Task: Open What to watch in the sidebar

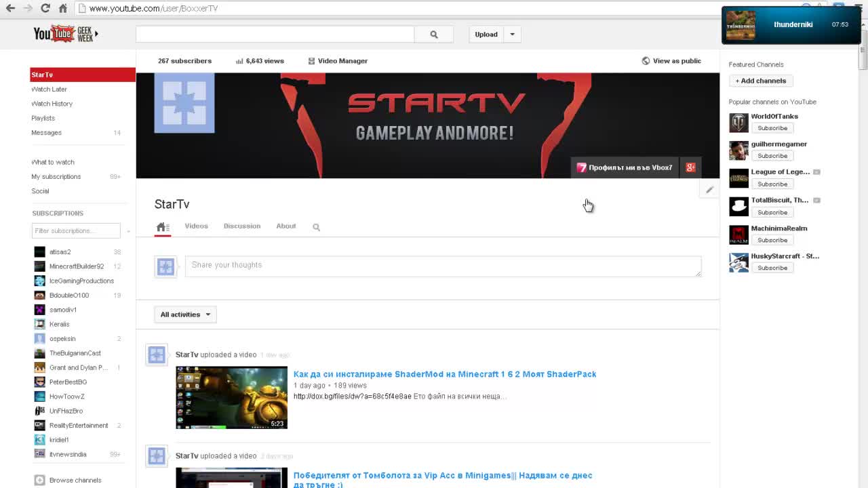Action: 53,162
